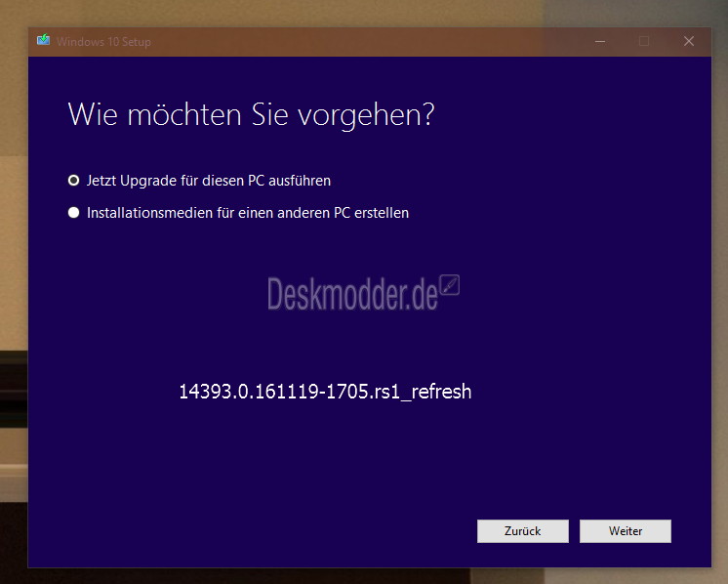Click the Weiter button
728x584 pixels.
tap(625, 530)
